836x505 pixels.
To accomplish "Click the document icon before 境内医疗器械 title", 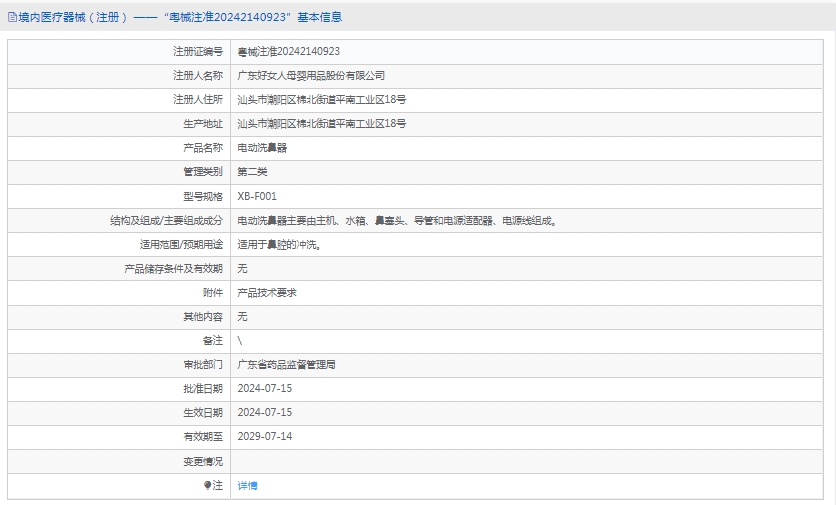I will point(11,17).
